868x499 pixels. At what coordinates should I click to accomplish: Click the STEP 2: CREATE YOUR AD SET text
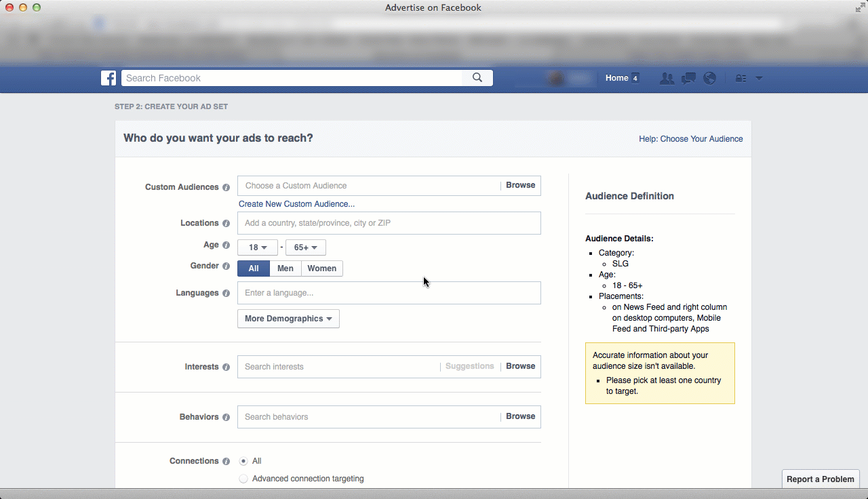[x=172, y=107]
